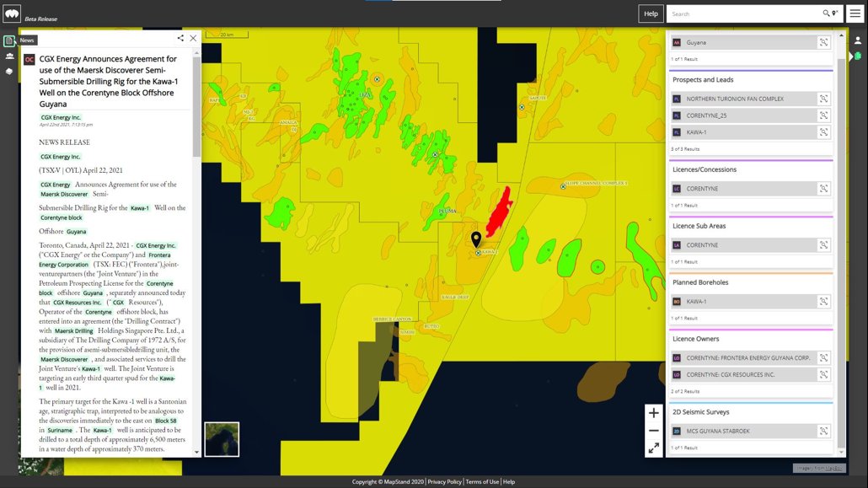This screenshot has height=488, width=868.
Task: Switch basemap via satellite thumbnail
Action: coord(222,439)
